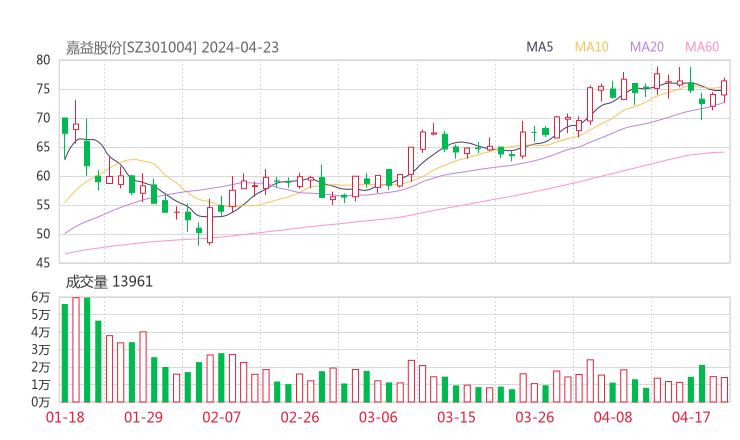Select the first green volume bar above 01-18
Viewport: 740px width, 440px height.
[65, 353]
